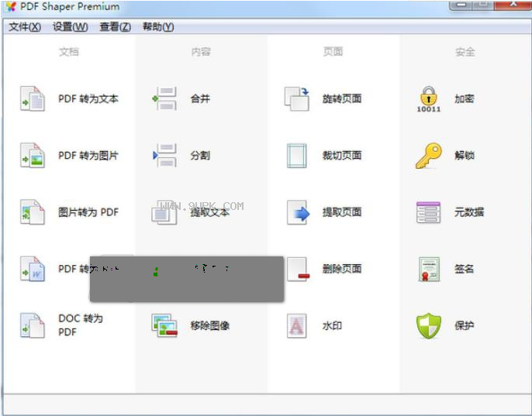Choose the 删除页面 label

[x=342, y=269]
